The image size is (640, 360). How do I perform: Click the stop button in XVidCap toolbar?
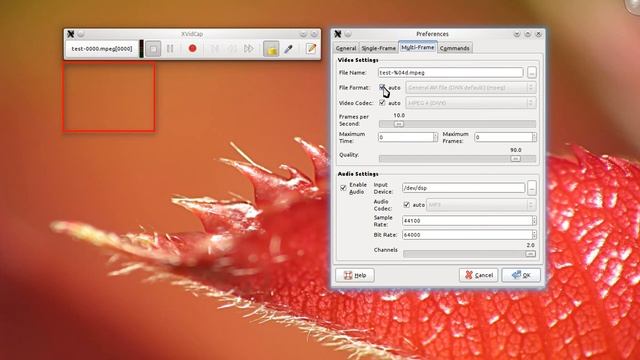click(x=153, y=49)
